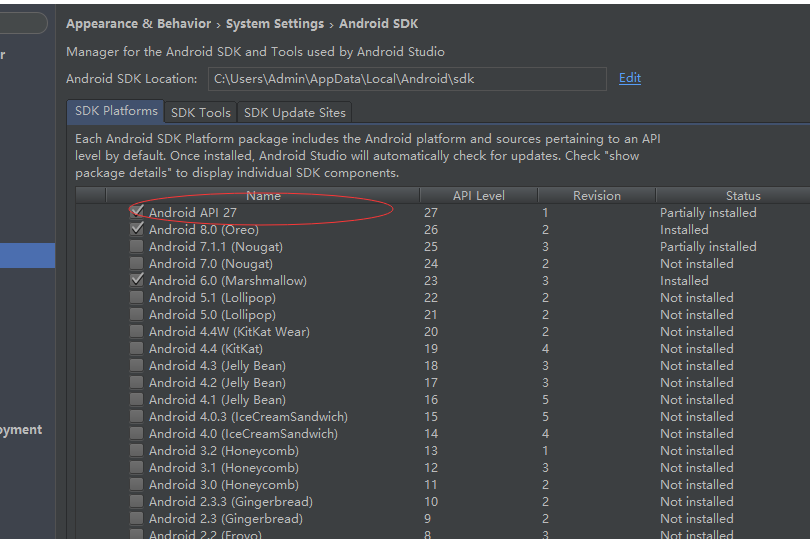Screen dimensions: 810x539
Task: Select the Android 7.1.1 (Nougat) row name
Action: click(x=215, y=247)
